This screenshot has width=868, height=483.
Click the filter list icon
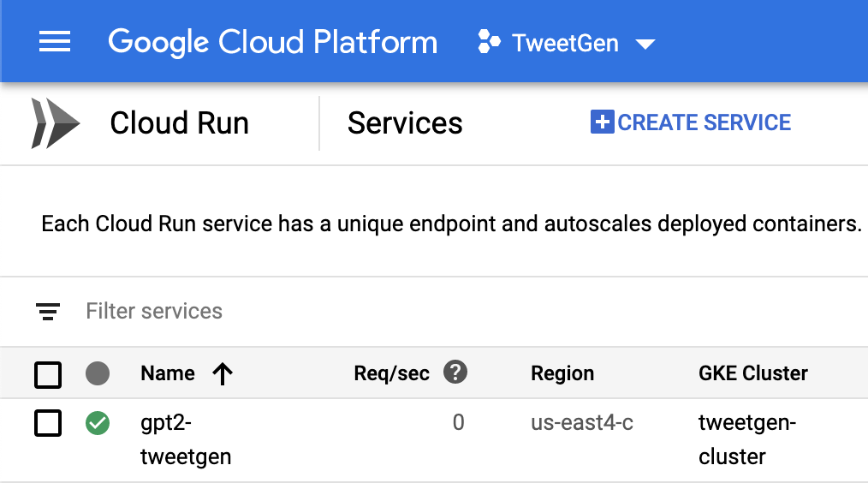point(48,311)
